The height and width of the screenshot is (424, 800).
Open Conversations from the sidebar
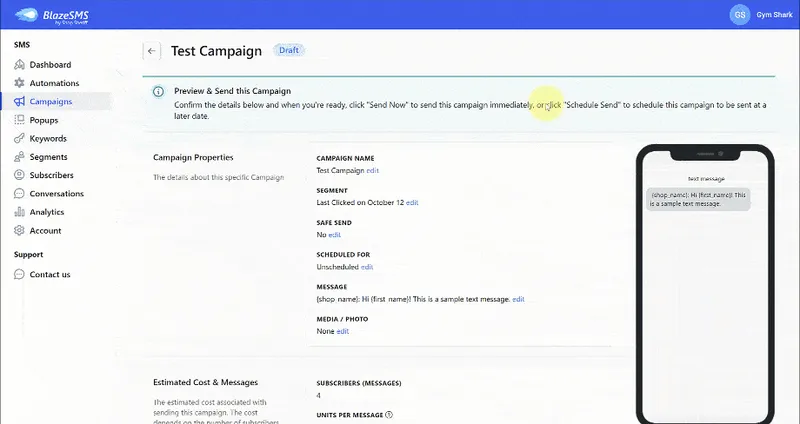[x=57, y=193]
